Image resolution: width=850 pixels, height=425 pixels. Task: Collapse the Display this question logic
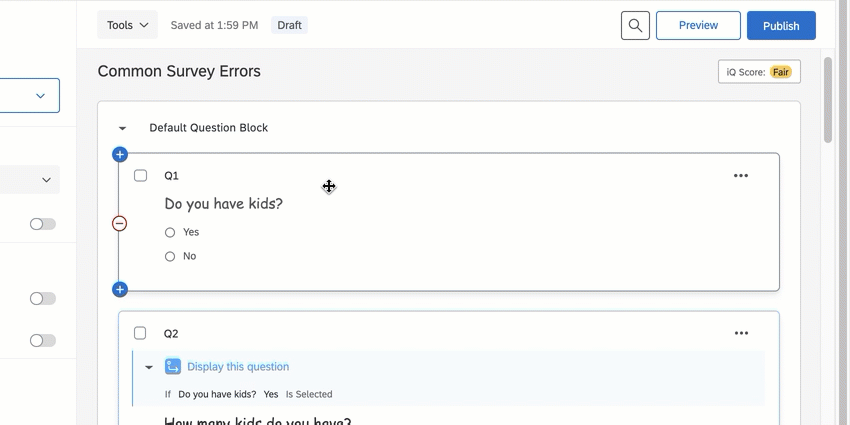coord(149,368)
